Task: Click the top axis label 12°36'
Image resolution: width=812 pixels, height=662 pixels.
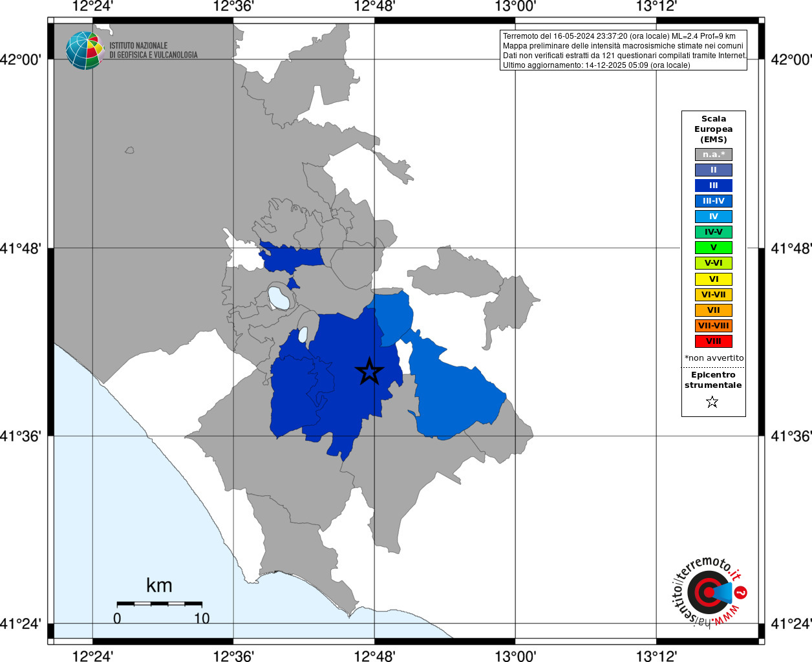Action: [233, 6]
